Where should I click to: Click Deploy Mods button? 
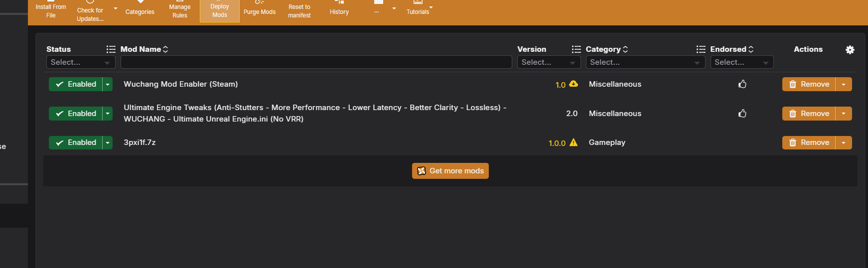click(220, 10)
